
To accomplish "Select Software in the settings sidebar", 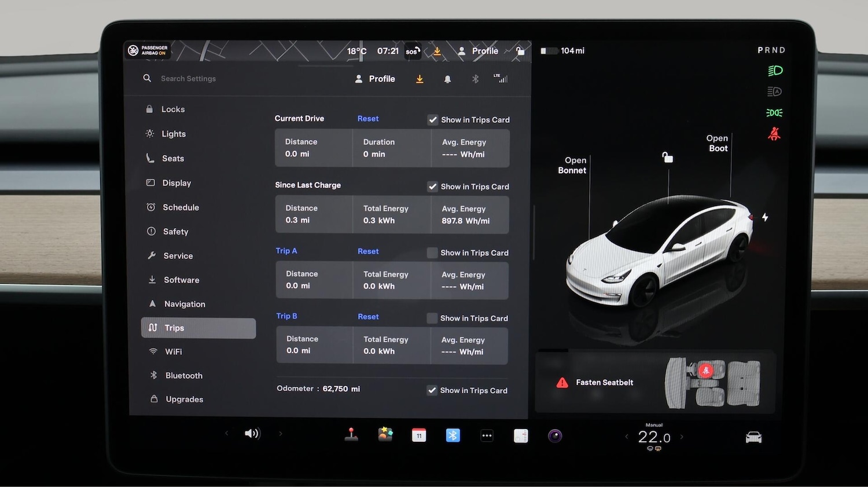I will click(x=181, y=280).
